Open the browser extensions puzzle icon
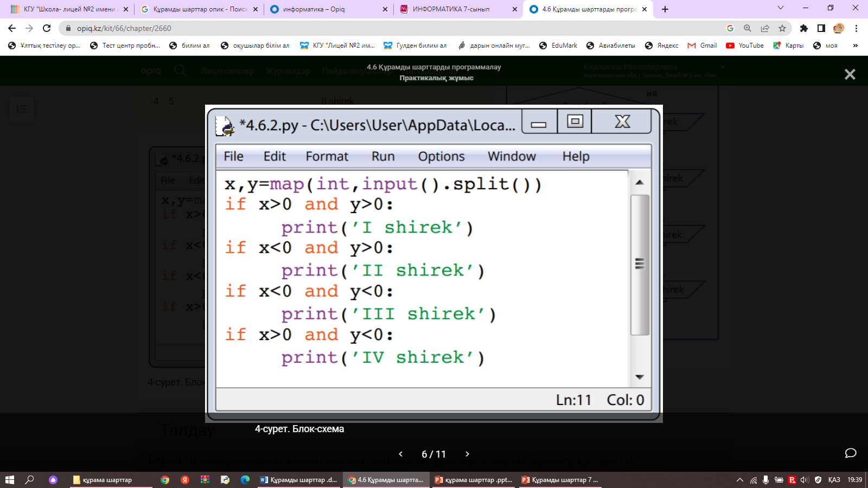Image resolution: width=868 pixels, height=488 pixels. click(804, 28)
